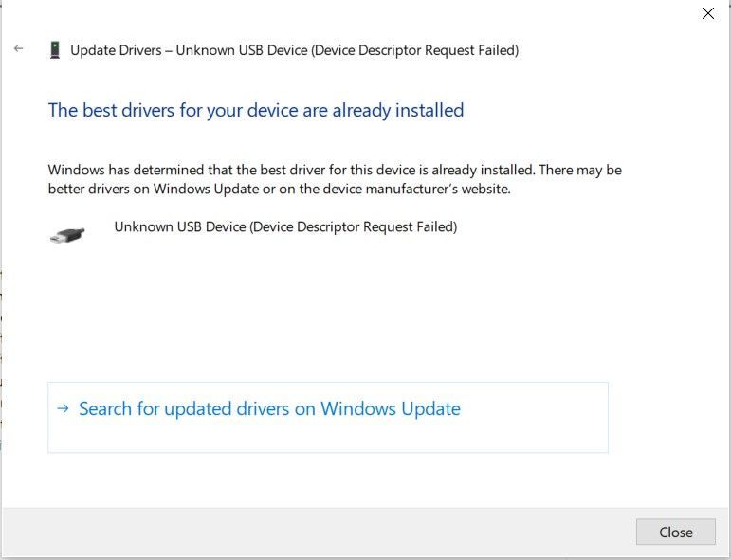The image size is (731, 560).
Task: Click the 'Windows has determined' description paragraph
Action: click(x=335, y=179)
